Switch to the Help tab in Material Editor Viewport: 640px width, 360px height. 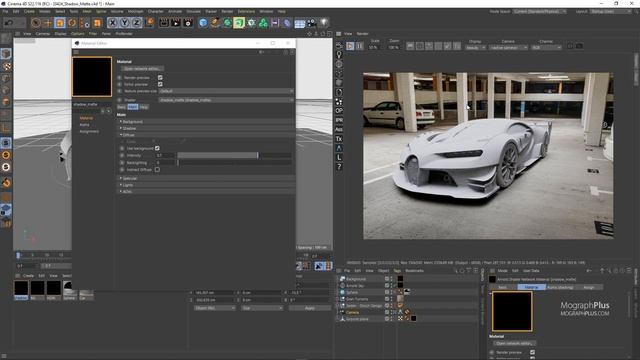(x=144, y=107)
